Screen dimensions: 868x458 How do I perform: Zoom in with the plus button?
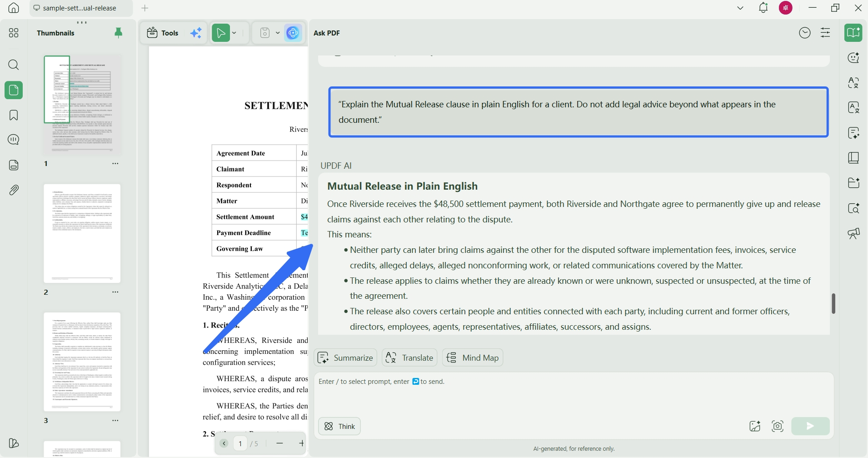click(x=302, y=443)
